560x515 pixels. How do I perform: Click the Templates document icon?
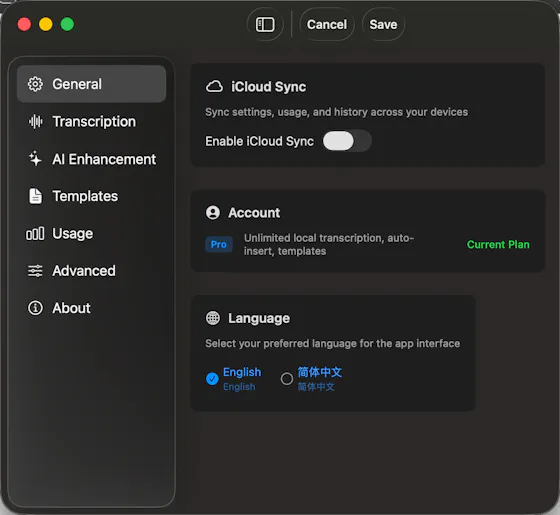35,196
